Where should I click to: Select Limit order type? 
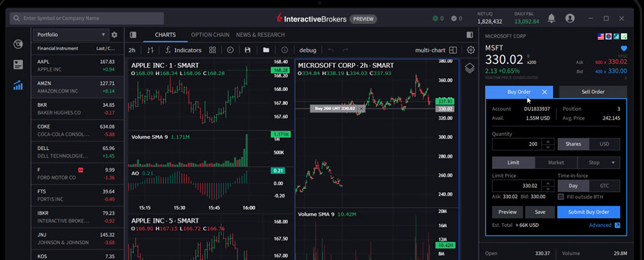[x=513, y=163]
